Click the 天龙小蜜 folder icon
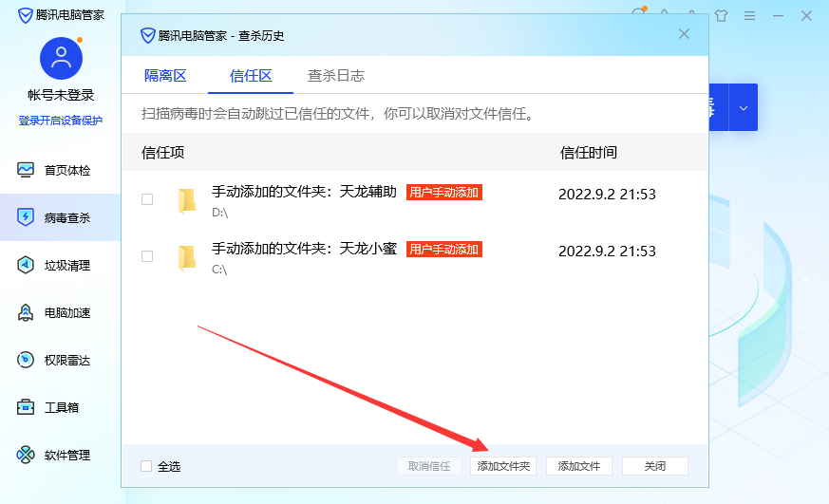The image size is (829, 504). [187, 258]
